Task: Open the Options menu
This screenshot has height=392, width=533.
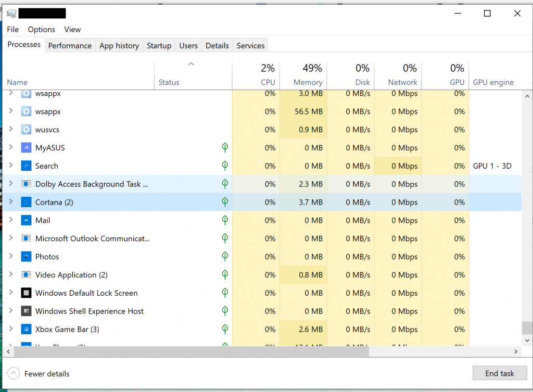Action: click(x=42, y=30)
